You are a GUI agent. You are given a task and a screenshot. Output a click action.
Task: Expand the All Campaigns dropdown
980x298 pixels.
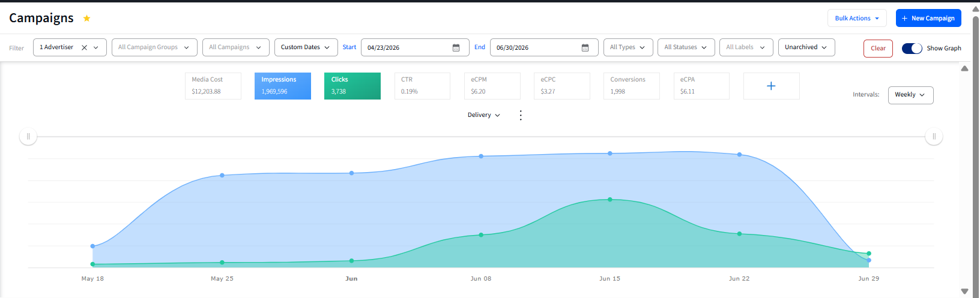[x=235, y=47]
